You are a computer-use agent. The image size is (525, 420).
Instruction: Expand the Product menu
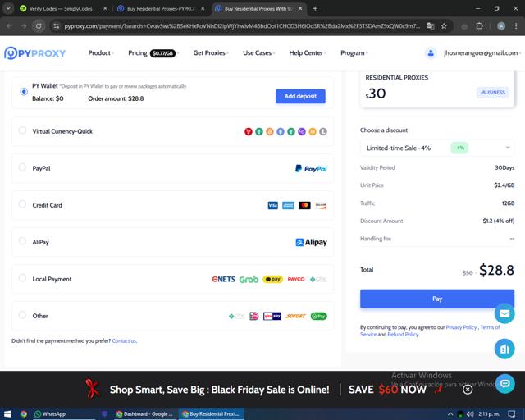coord(101,53)
